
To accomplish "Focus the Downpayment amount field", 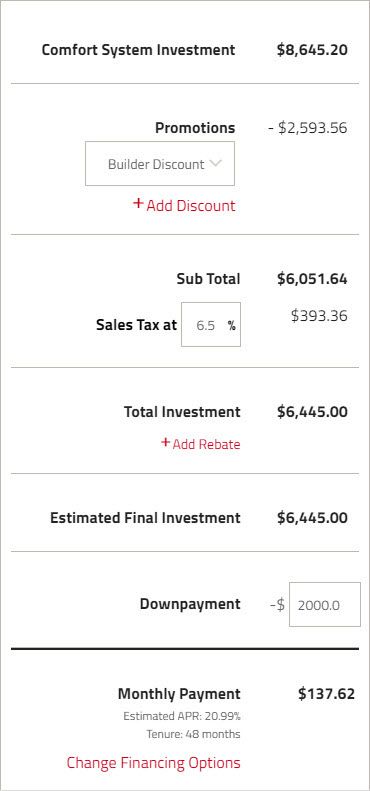I will tap(325, 604).
